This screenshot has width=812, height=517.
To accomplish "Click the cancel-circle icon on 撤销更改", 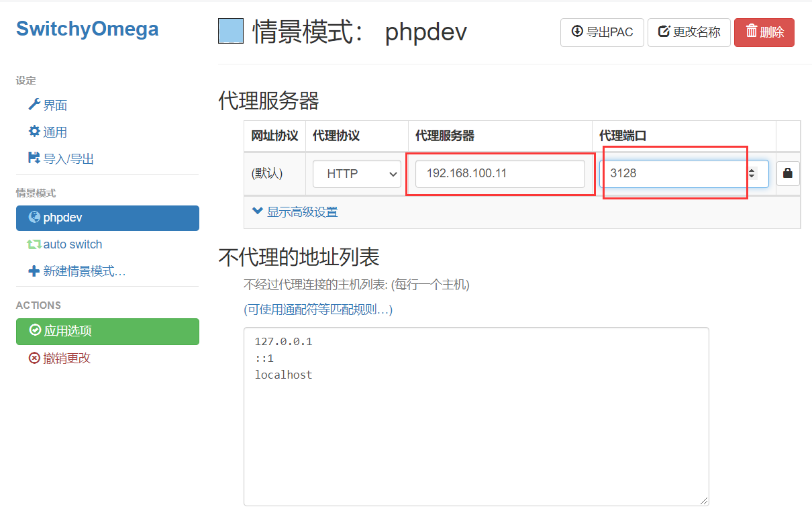I will tap(34, 358).
